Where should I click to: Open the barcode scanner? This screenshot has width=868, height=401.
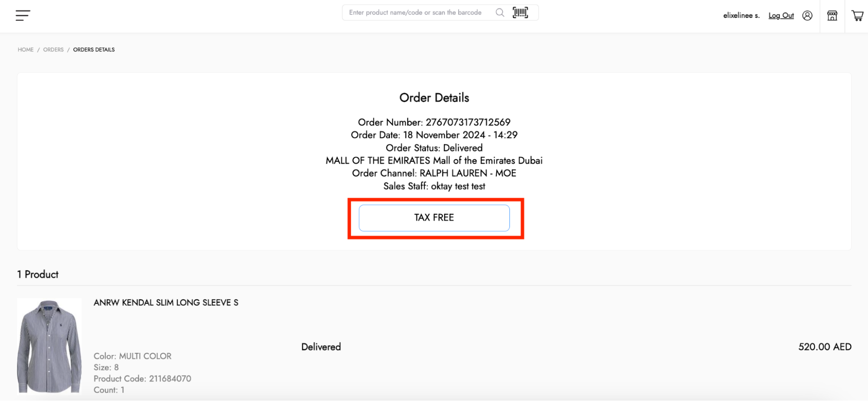pos(520,13)
